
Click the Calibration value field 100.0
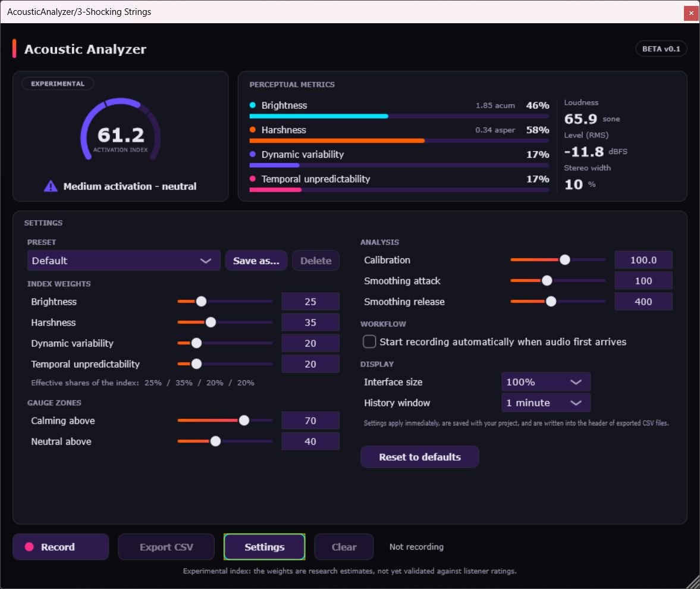tap(644, 260)
